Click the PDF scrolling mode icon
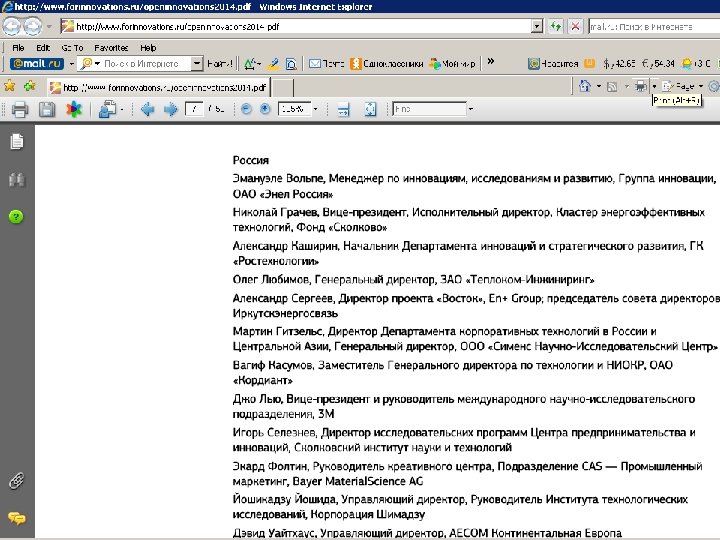The width and height of the screenshot is (720, 540). (343, 109)
